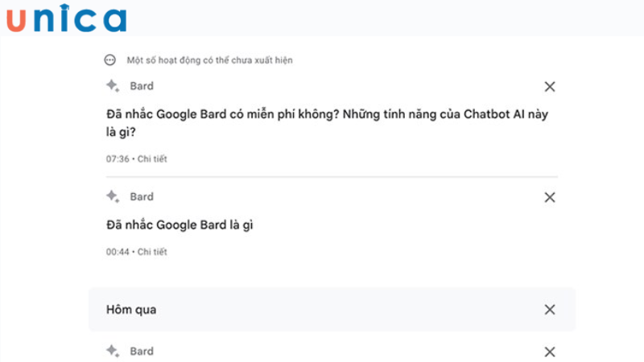
Task: Click the ellipsis icon beside the activity notice
Action: (110, 60)
